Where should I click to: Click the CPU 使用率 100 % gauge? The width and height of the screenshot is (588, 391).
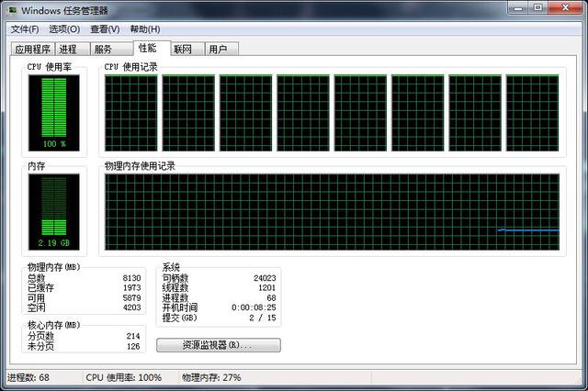click(x=54, y=113)
